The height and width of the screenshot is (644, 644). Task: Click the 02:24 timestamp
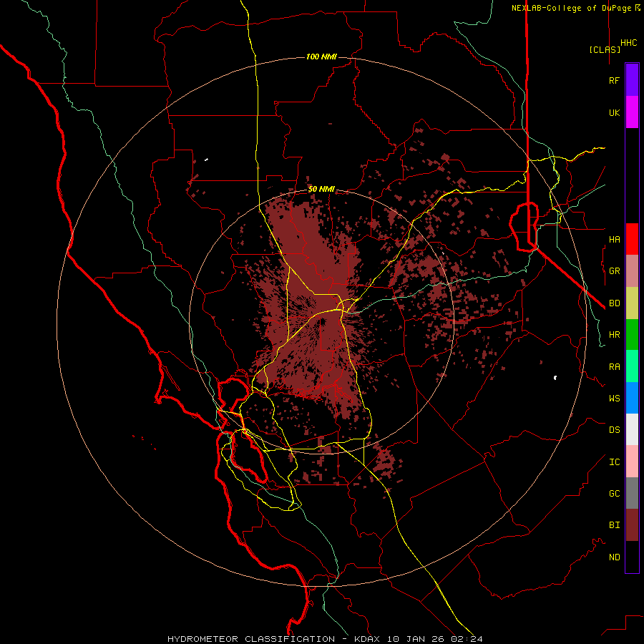(x=469, y=639)
